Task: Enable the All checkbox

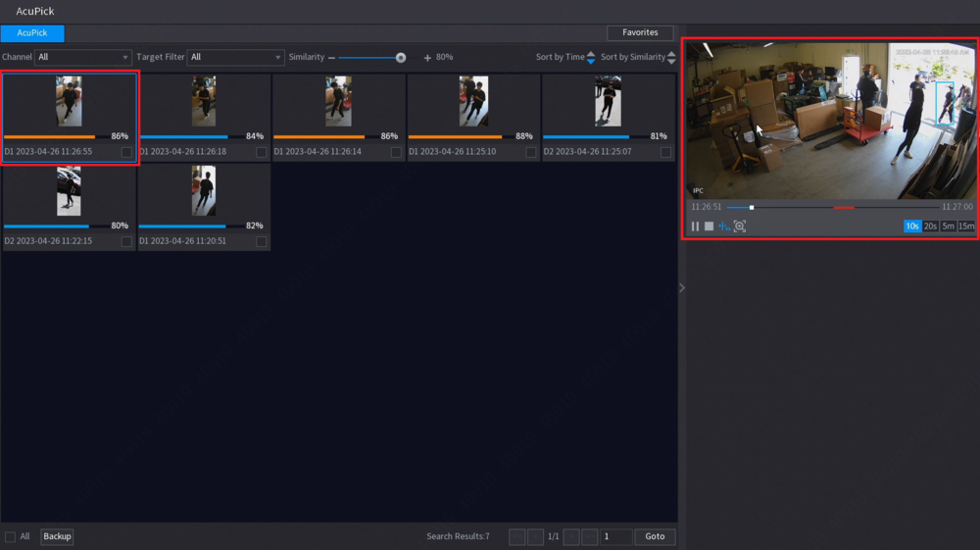Action: pos(11,536)
